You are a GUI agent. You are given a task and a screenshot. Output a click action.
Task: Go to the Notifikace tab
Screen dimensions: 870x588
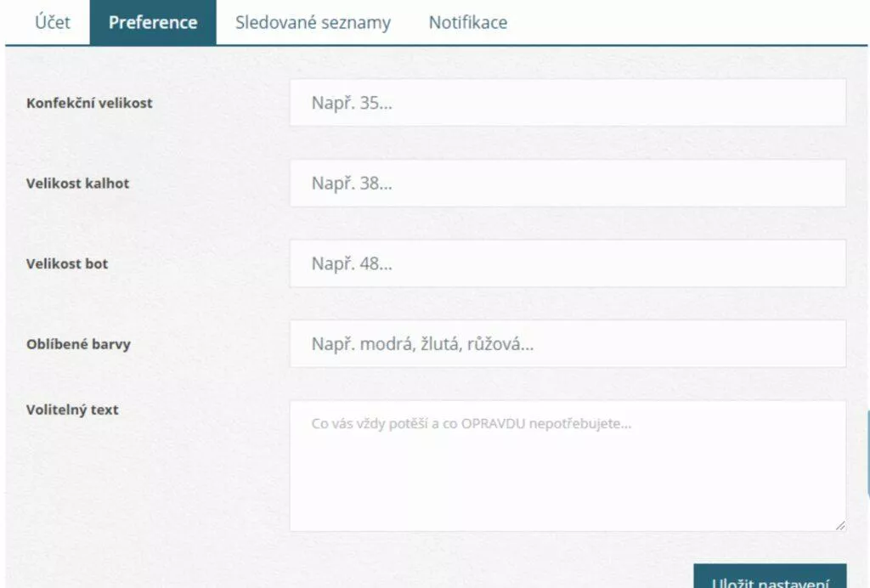coord(468,22)
